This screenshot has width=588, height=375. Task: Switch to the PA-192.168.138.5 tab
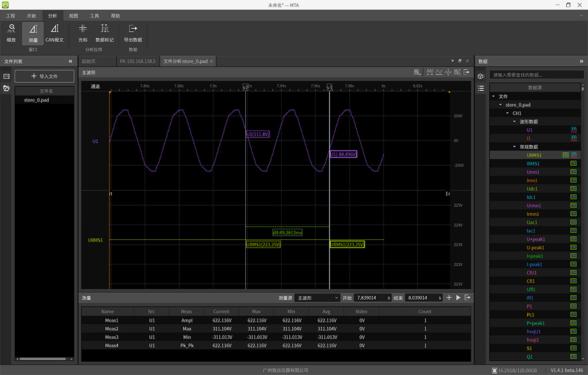pyautogui.click(x=138, y=61)
